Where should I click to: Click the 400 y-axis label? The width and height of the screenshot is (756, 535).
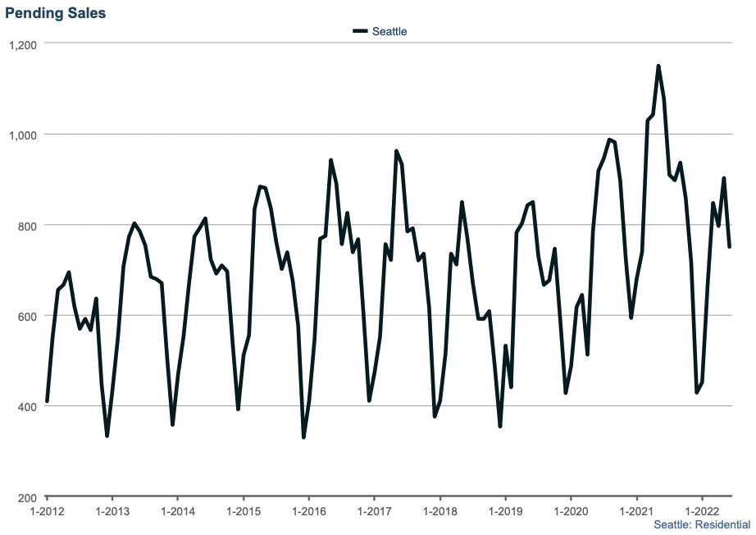28,407
